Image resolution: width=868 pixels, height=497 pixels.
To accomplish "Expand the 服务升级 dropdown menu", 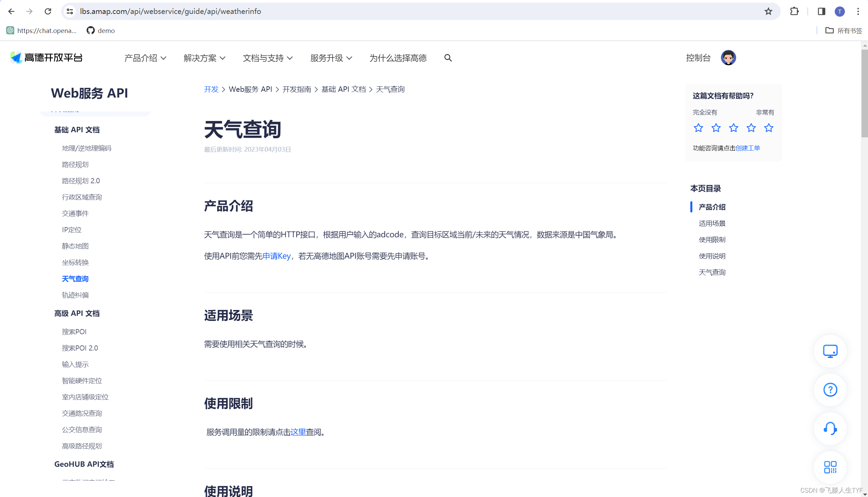I will [x=331, y=58].
